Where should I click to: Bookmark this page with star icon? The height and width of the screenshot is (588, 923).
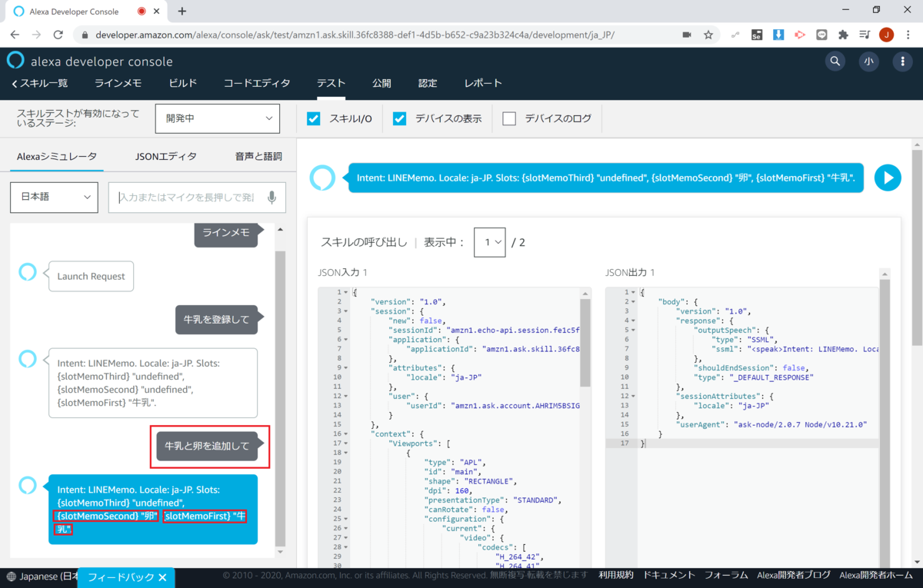[708, 35]
